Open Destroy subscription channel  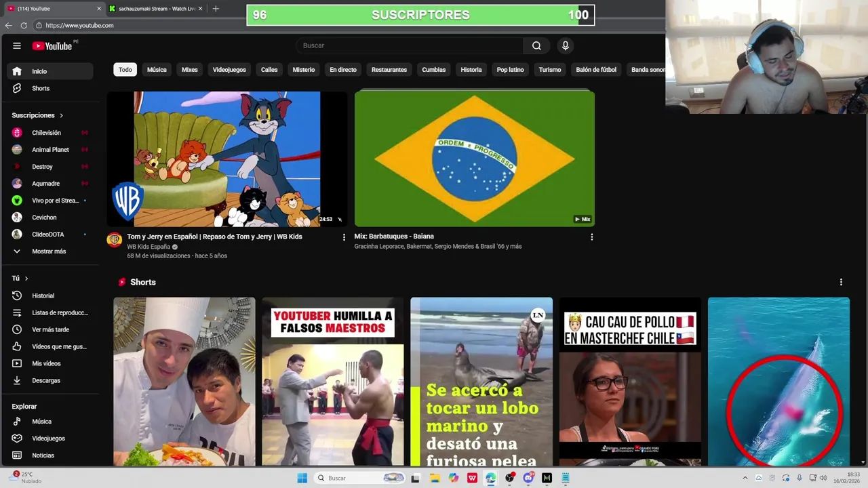(x=50, y=167)
